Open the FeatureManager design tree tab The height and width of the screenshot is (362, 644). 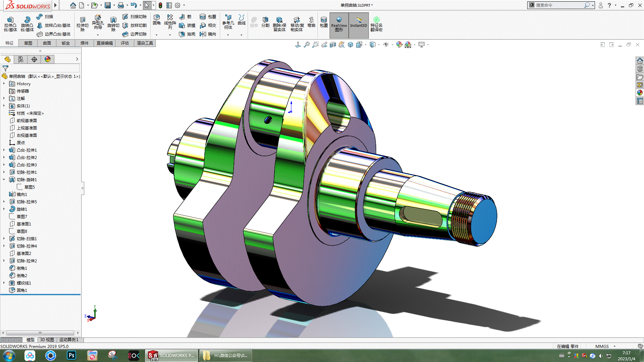click(x=7, y=59)
